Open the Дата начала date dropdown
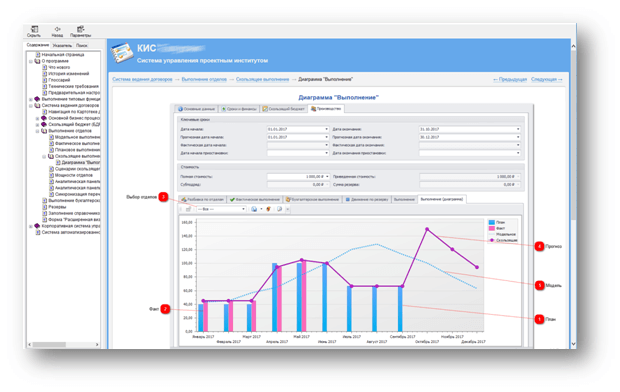The image size is (620, 392). 326,129
